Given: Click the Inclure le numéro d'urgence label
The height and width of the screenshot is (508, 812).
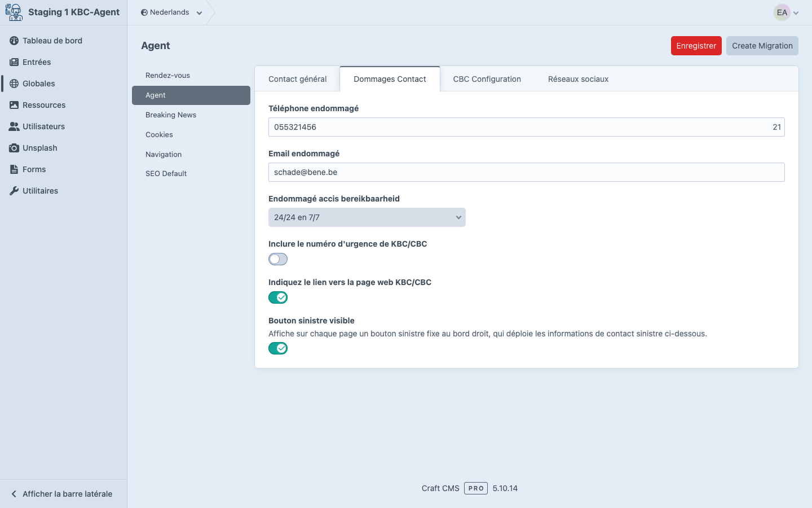Looking at the screenshot, I should point(347,244).
